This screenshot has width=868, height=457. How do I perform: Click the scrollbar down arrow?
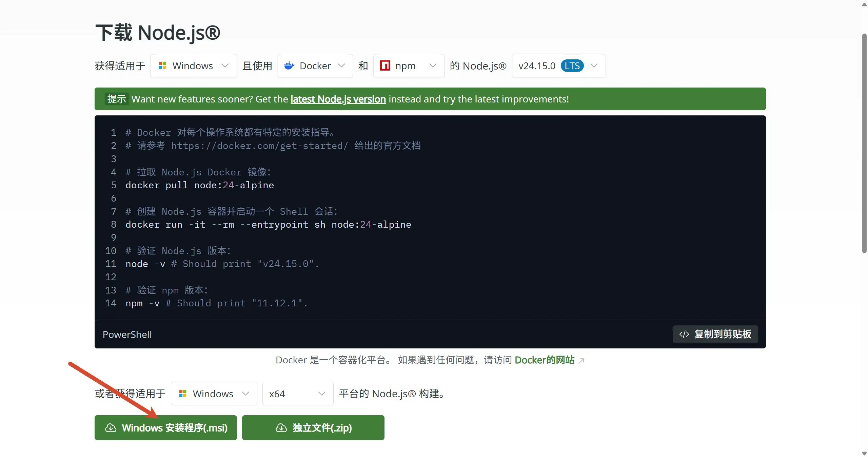point(864,453)
